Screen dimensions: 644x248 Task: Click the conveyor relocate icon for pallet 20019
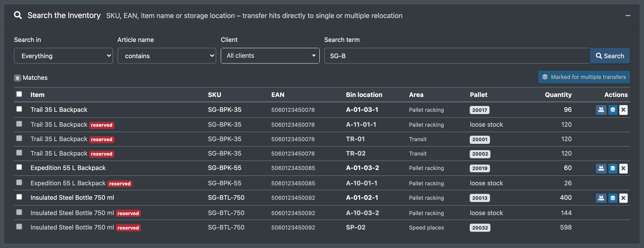(x=601, y=168)
